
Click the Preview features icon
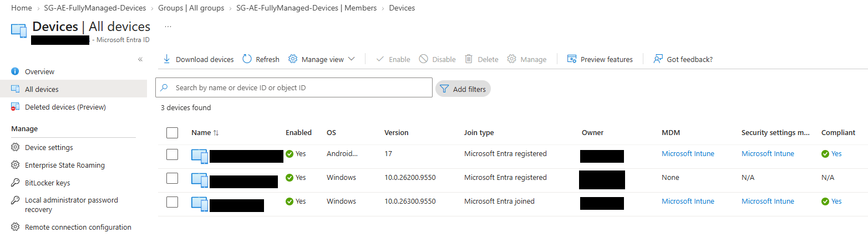pos(572,59)
